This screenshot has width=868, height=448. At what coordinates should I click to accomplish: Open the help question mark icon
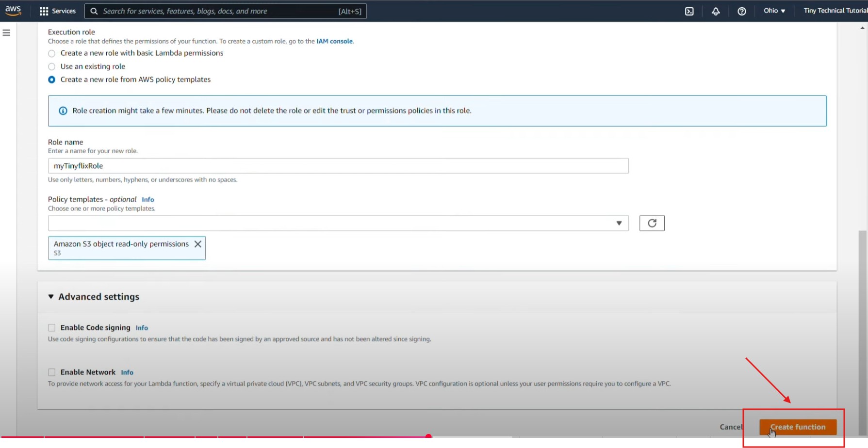(742, 11)
